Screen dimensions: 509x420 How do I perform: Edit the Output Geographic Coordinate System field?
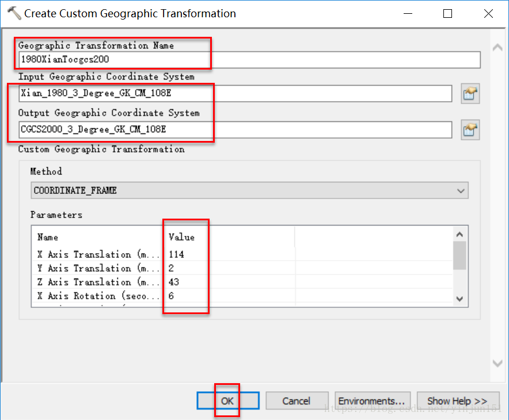[x=235, y=129]
